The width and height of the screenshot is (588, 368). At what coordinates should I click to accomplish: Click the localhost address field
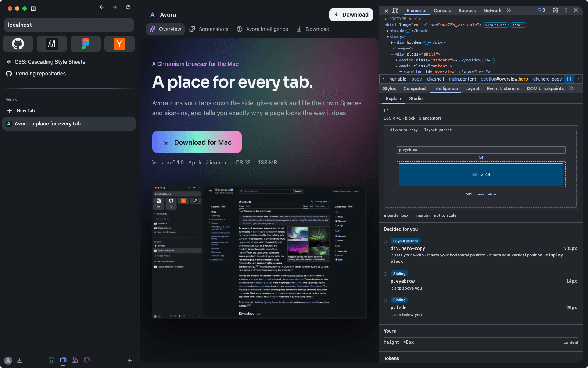coord(69,25)
